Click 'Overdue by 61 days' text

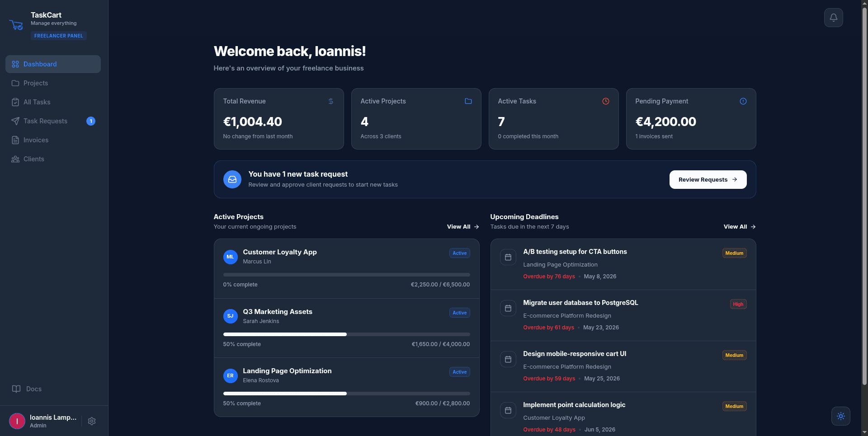[x=549, y=328]
